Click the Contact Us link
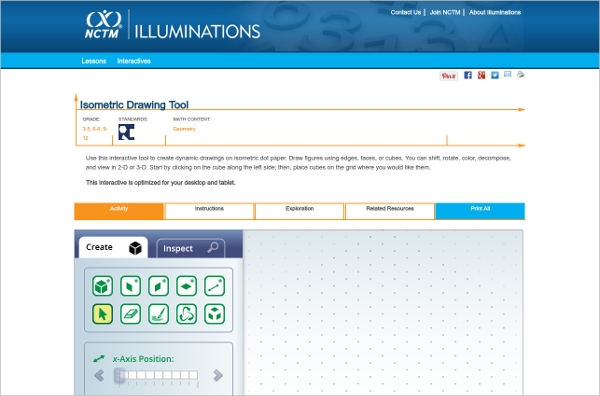Image resolution: width=600 pixels, height=396 pixels. click(406, 12)
